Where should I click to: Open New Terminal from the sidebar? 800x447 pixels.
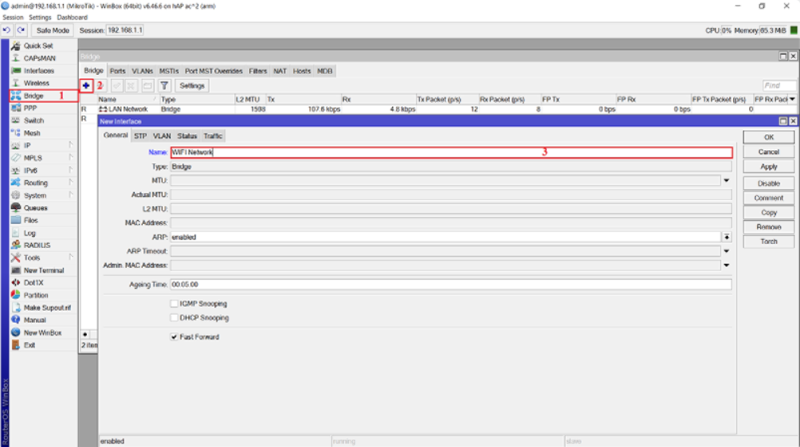click(45, 270)
